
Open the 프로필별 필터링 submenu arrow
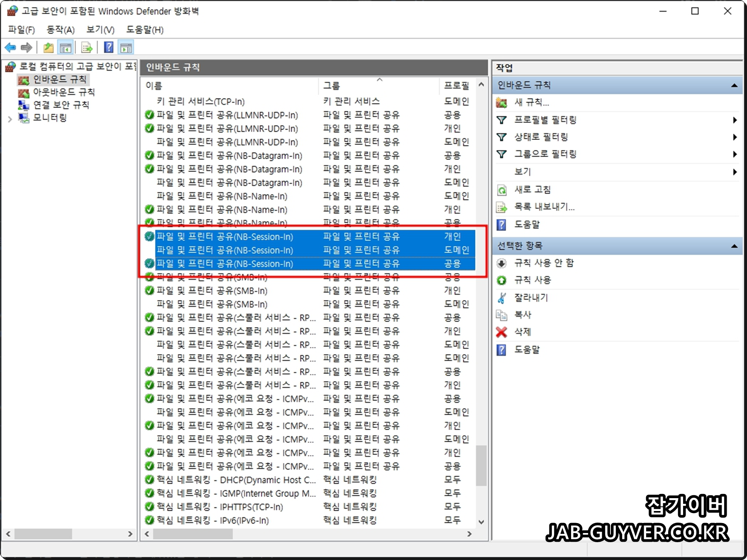click(735, 120)
